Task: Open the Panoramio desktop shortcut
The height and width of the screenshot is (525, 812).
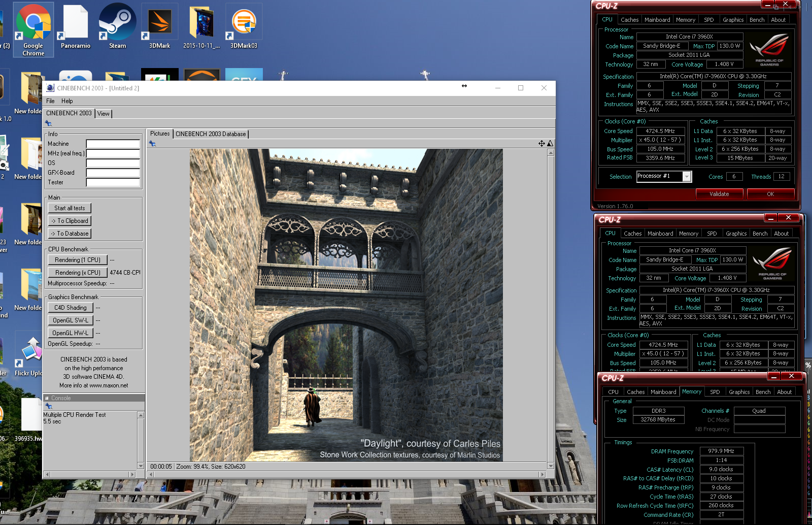Action: coord(76,27)
